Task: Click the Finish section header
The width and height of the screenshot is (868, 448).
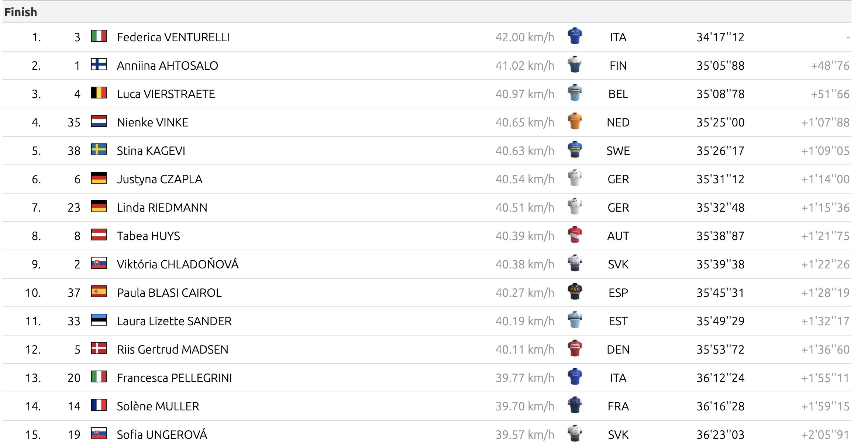Action: click(x=21, y=12)
